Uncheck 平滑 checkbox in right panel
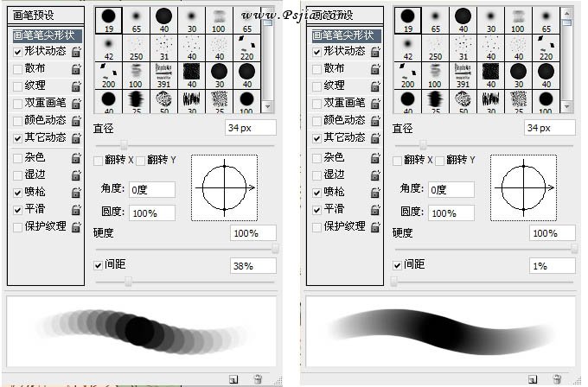This screenshot has width=588, height=387. click(x=316, y=210)
